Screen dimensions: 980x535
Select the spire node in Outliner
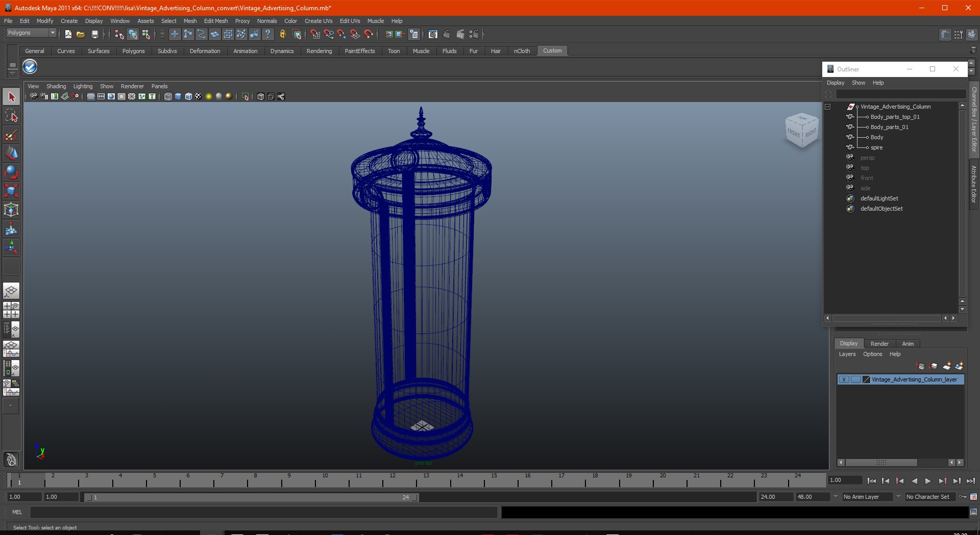876,147
